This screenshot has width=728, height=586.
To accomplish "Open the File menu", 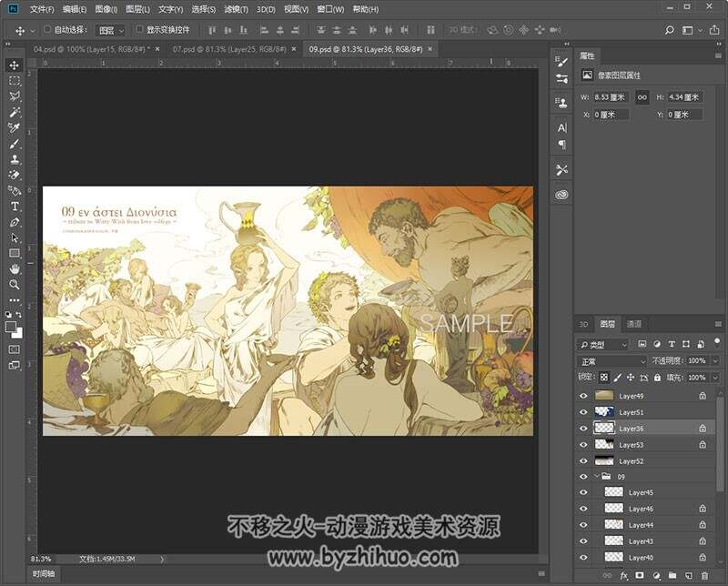I will [x=42, y=9].
